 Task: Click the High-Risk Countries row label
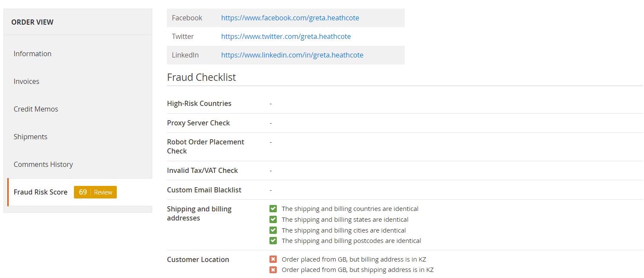tap(199, 103)
